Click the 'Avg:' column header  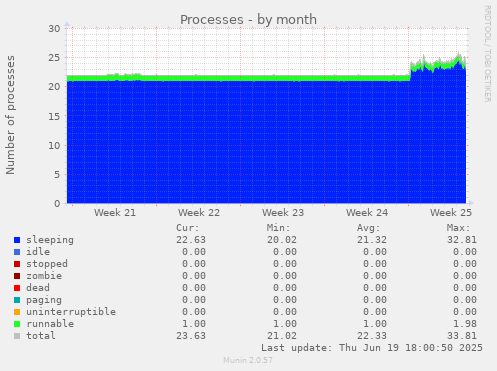(368, 228)
